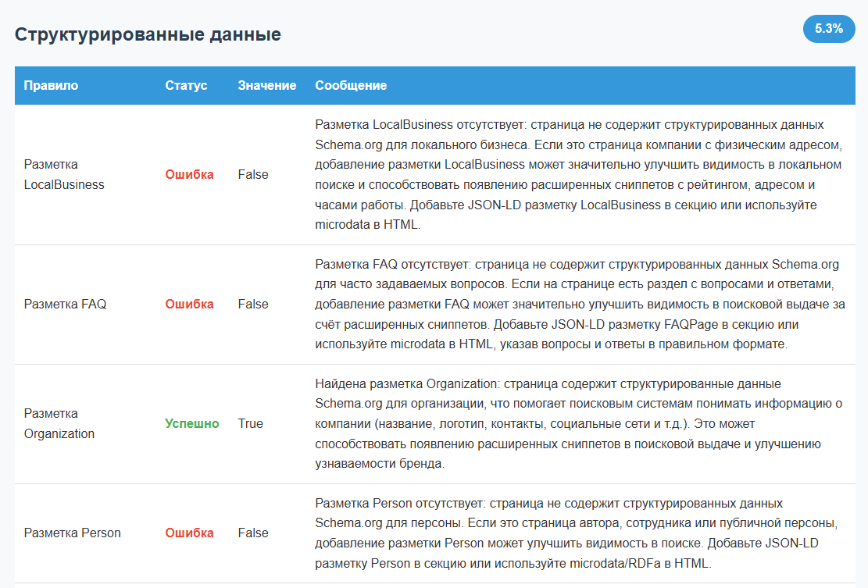
Task: Click 'False' value in Person row
Action: point(253,533)
